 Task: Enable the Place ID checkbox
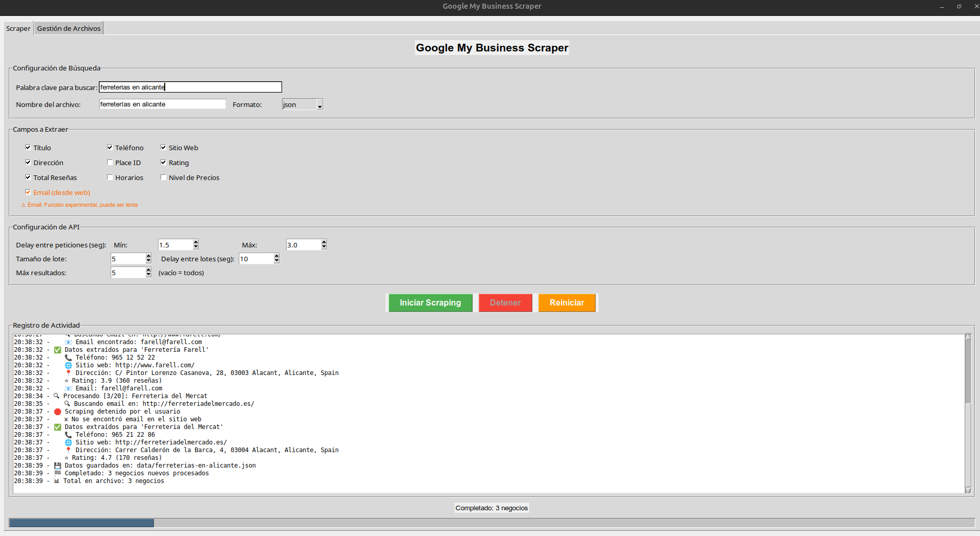pos(110,163)
